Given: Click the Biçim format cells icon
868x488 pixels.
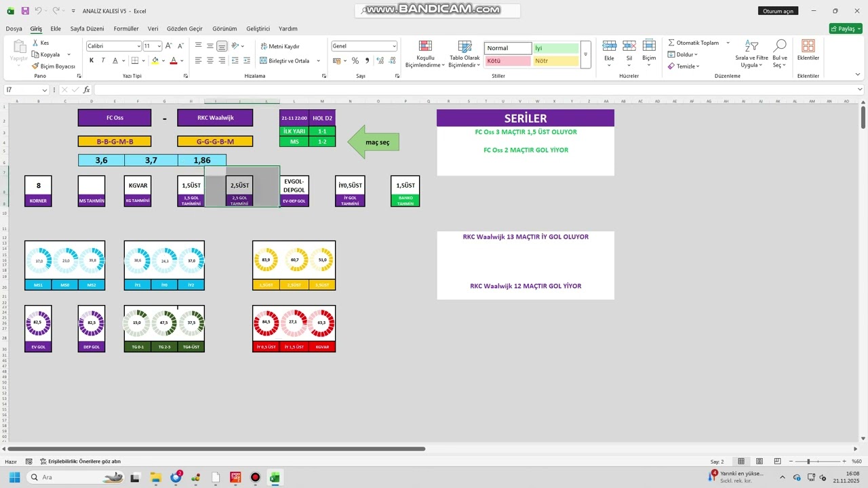Looking at the screenshot, I should [649, 45].
